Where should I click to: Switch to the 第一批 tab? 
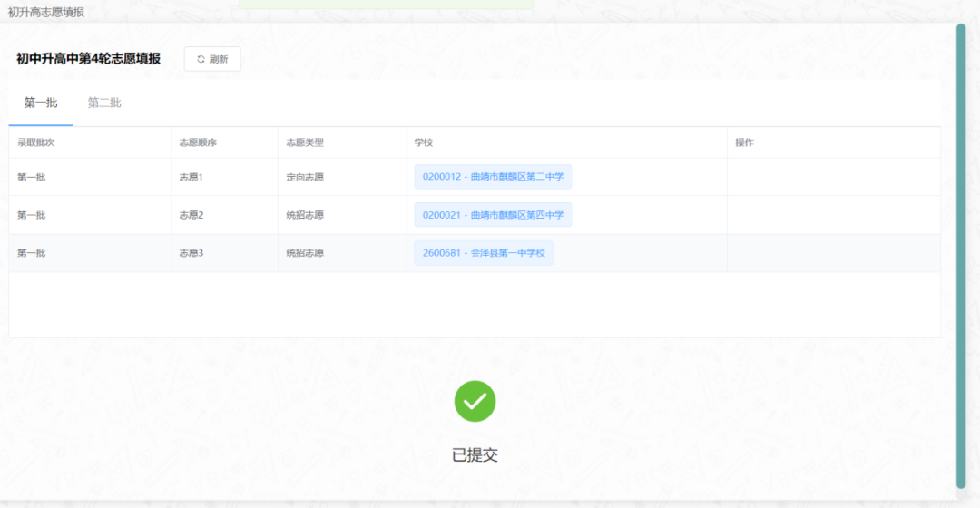(41, 103)
